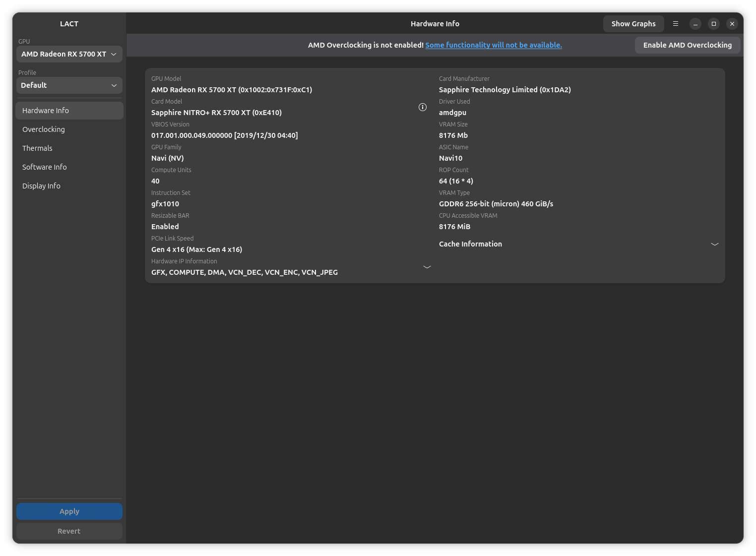Screen dimensions: 756x556
Task: Go to the Software Info page
Action: pos(69,167)
